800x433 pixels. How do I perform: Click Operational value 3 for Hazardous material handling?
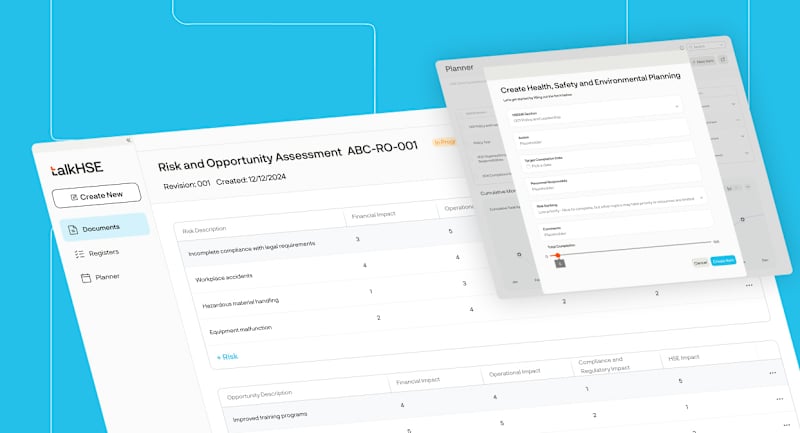464,283
